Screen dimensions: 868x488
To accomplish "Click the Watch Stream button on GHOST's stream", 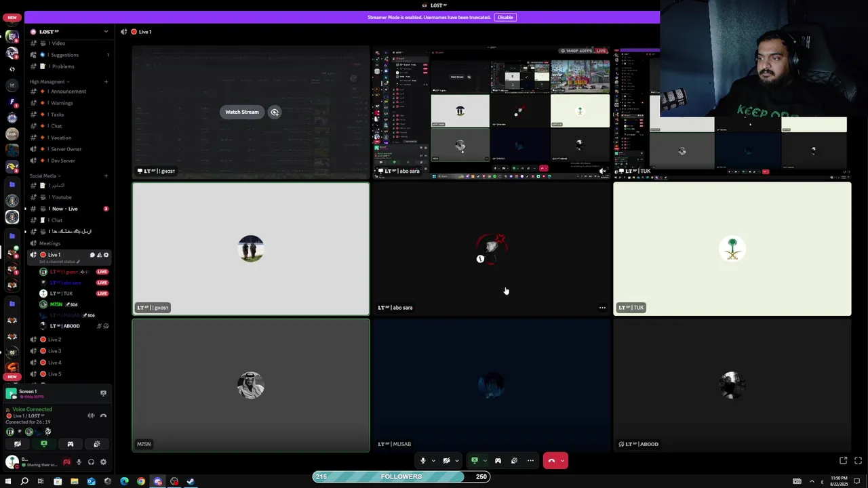I will click(x=242, y=112).
